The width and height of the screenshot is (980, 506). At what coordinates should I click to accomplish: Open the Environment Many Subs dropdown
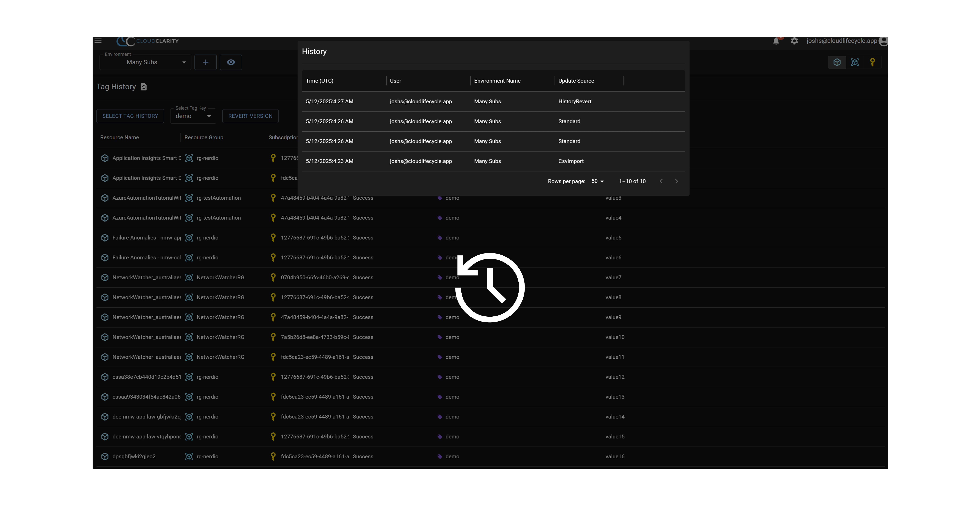pos(145,62)
